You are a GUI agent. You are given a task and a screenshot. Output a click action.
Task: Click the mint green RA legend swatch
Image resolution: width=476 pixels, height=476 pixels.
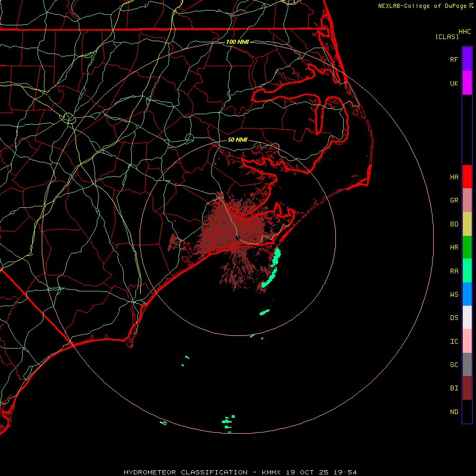click(x=467, y=271)
